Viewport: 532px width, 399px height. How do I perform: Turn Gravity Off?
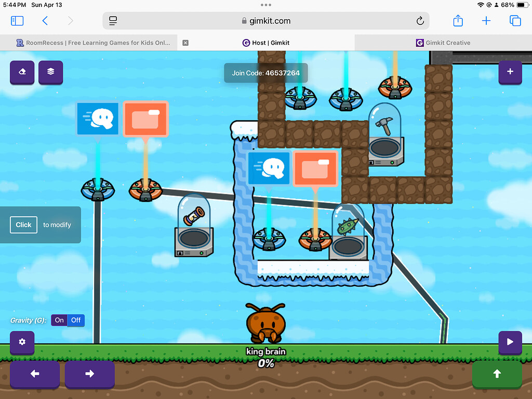coord(76,321)
